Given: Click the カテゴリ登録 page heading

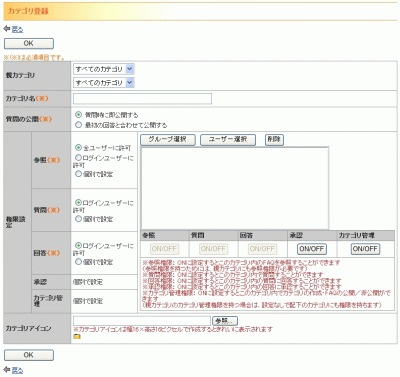Looking at the screenshot, I should [28, 11].
